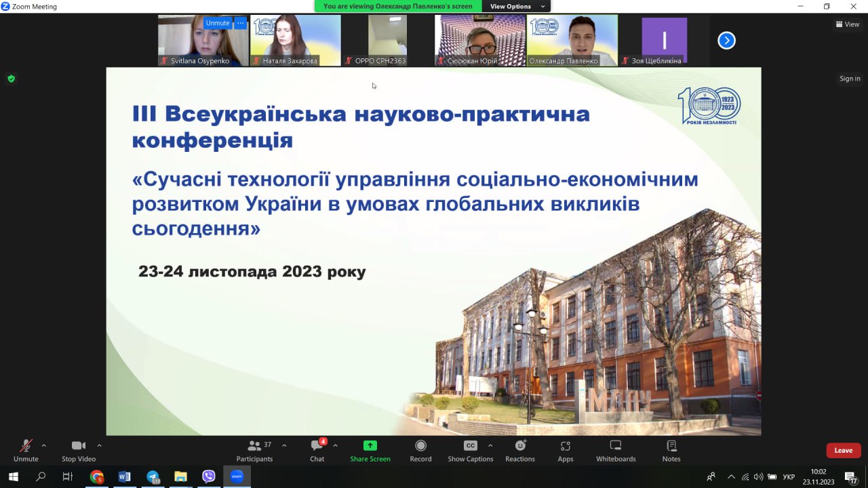868x488 pixels.
Task: Open the Participants panel
Action: click(255, 450)
